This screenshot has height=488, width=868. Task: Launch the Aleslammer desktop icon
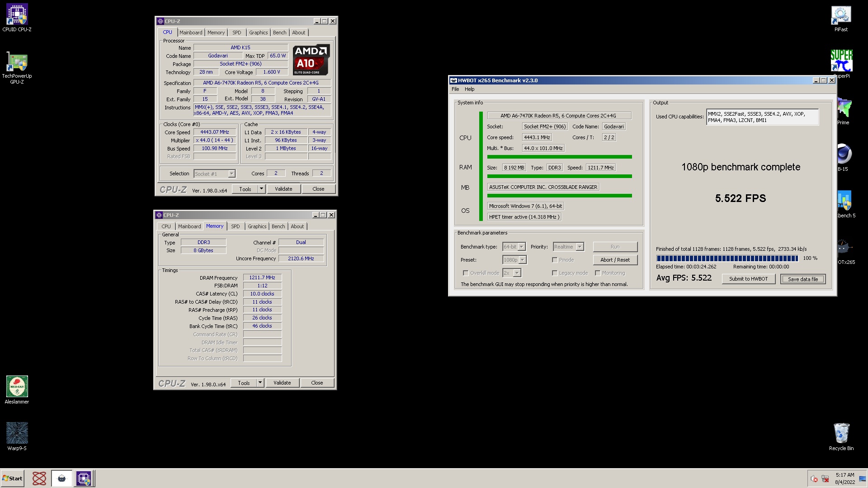coord(17,389)
